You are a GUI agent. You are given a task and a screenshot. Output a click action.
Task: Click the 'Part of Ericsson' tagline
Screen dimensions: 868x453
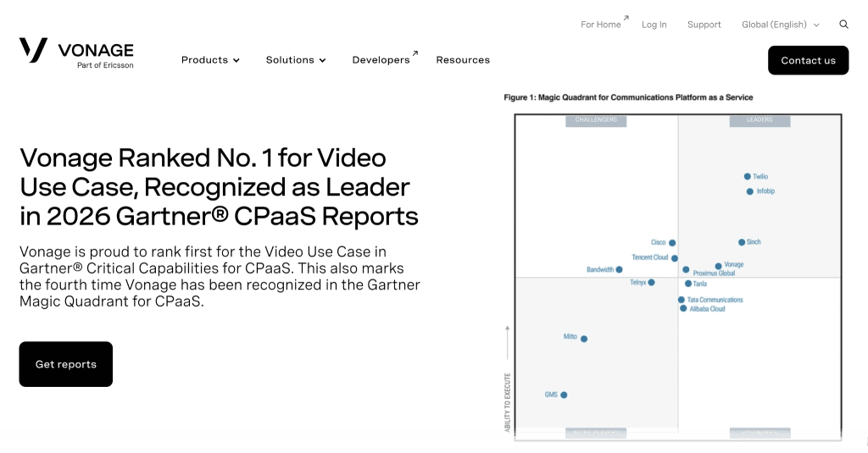coord(105,65)
